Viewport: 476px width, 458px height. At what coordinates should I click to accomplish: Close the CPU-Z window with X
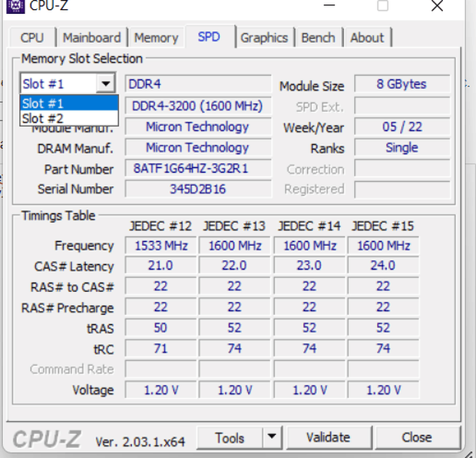pyautogui.click(x=437, y=5)
